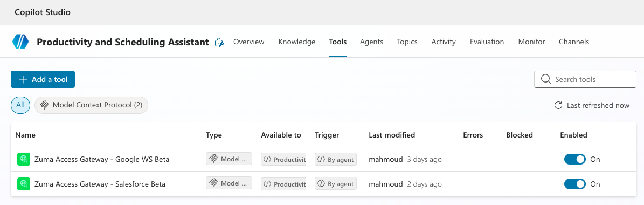The width and height of the screenshot is (644, 205).
Task: Click the plus icon on the Add a tool button
Action: pyautogui.click(x=23, y=79)
